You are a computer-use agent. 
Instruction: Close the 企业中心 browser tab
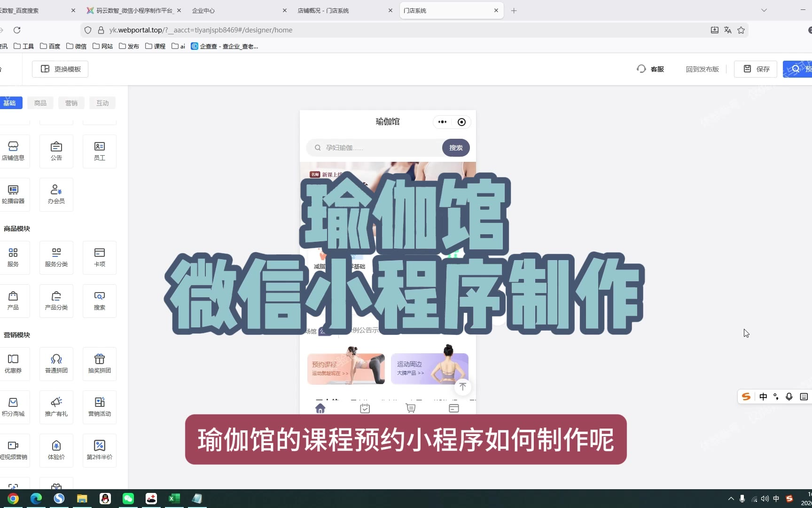coord(285,10)
